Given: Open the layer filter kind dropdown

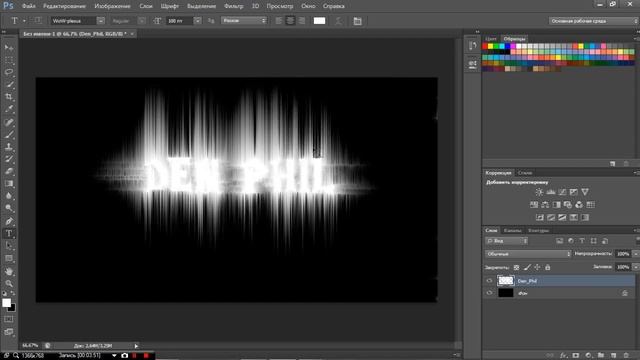Looking at the screenshot, I should point(507,241).
